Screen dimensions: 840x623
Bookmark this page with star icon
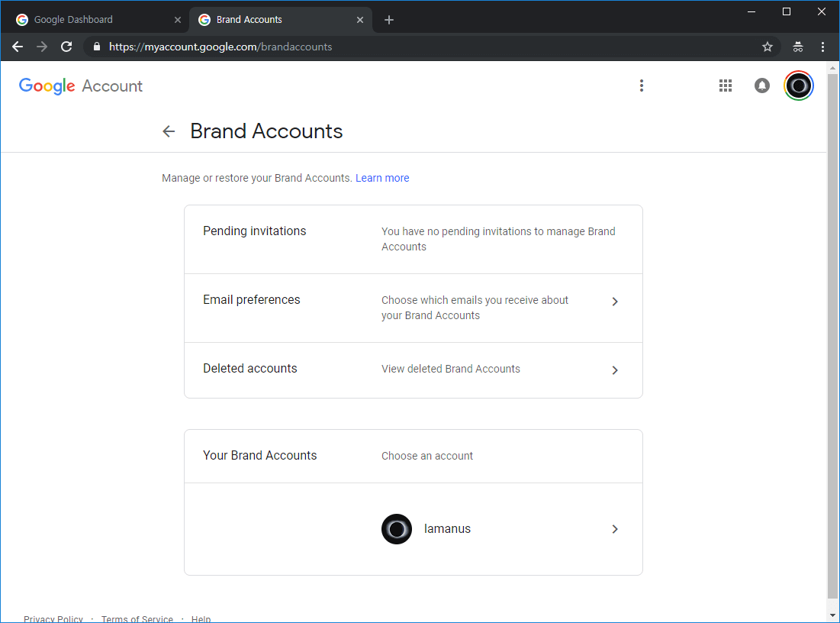coord(768,47)
